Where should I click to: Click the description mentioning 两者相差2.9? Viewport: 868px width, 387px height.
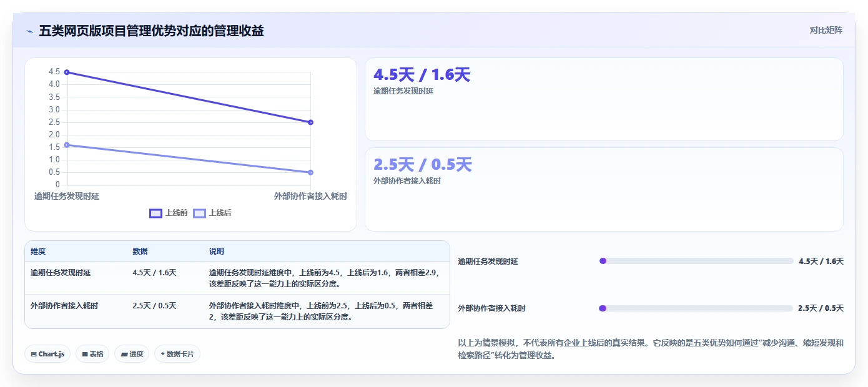[x=325, y=278]
